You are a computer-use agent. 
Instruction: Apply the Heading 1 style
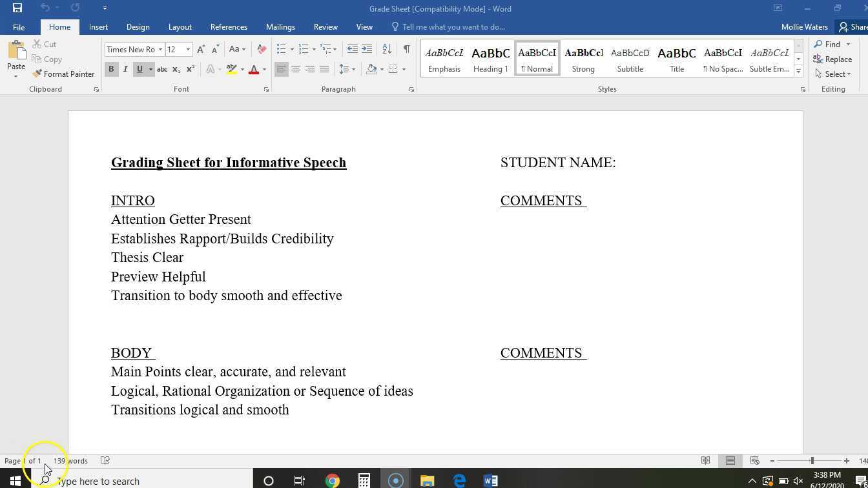coord(490,58)
